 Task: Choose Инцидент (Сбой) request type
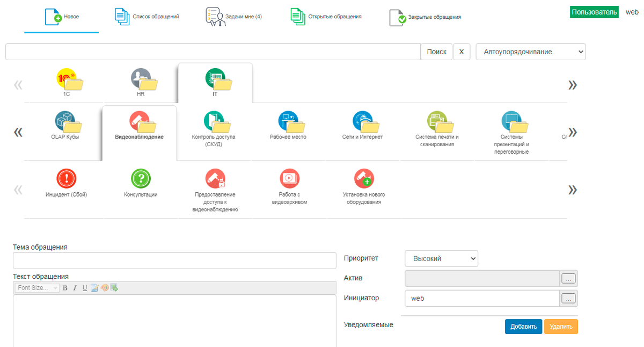(66, 184)
